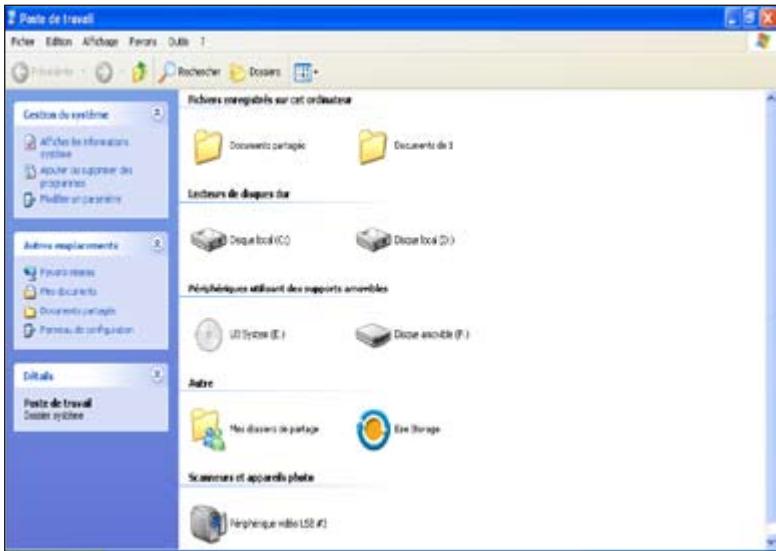Select the Disque local (D:) drive icon
The height and width of the screenshot is (551, 776).
(x=374, y=240)
